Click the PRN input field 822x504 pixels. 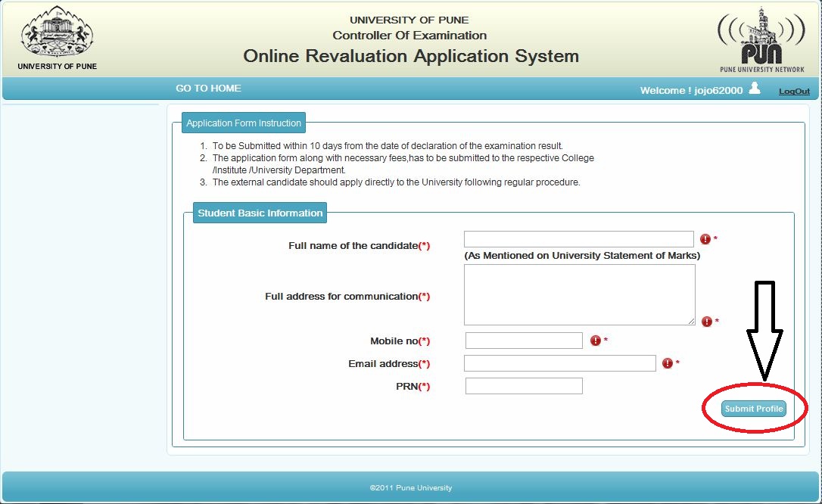coord(524,385)
